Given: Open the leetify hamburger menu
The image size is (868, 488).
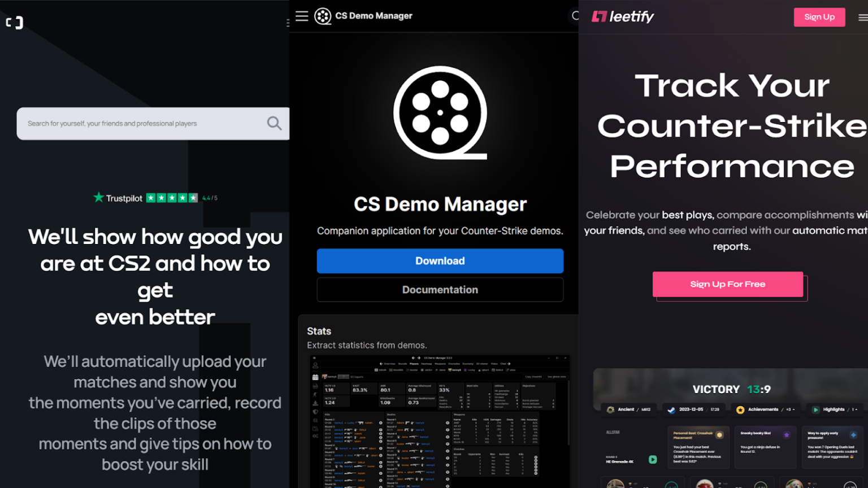Looking at the screenshot, I should [862, 18].
